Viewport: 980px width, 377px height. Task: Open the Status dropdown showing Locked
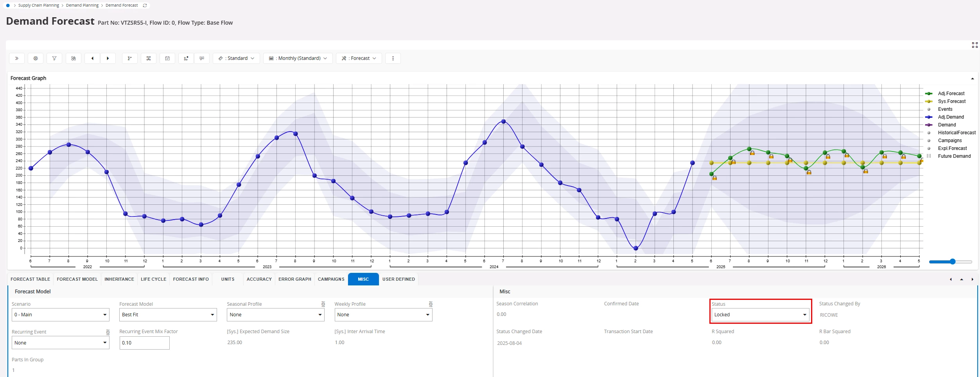coord(761,315)
